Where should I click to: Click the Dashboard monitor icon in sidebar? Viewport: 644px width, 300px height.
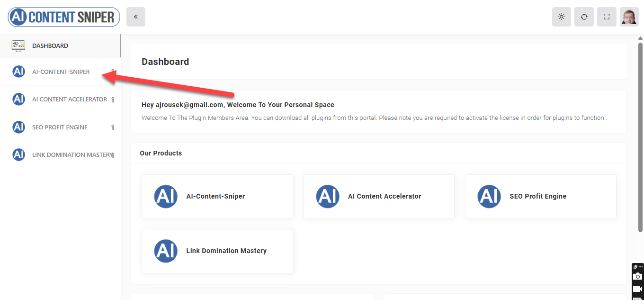[18, 46]
